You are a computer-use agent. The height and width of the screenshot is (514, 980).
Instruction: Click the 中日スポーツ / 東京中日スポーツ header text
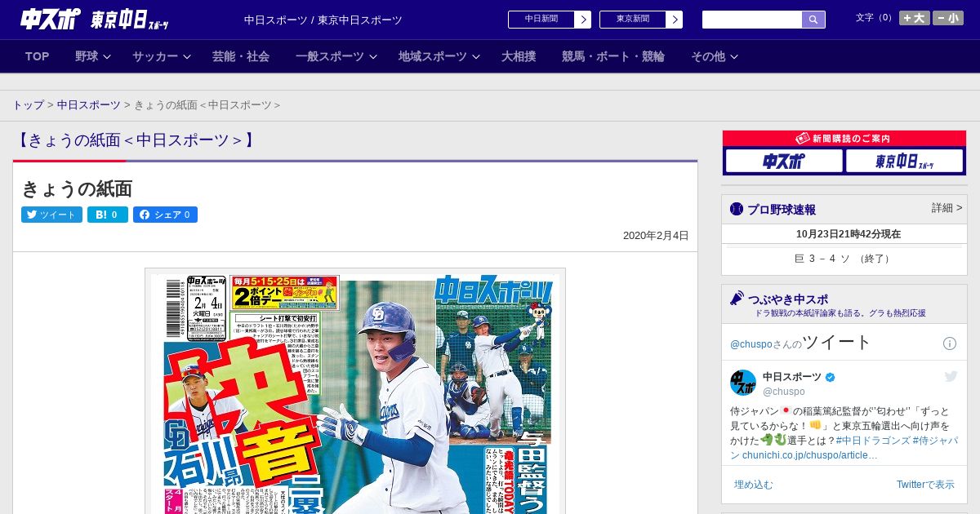323,20
